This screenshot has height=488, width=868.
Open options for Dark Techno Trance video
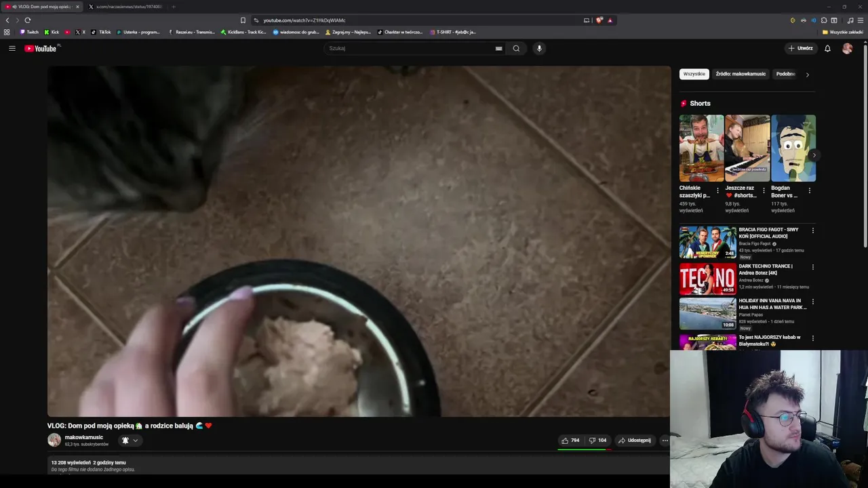point(812,267)
